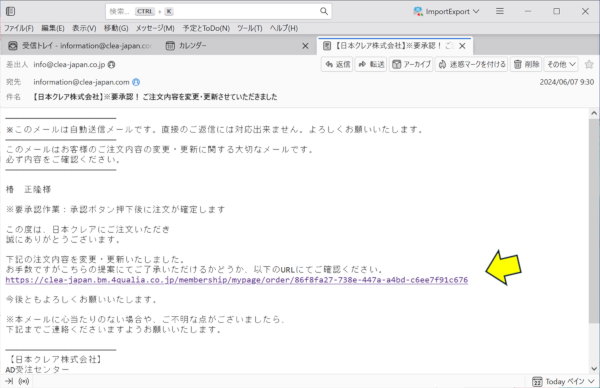The height and width of the screenshot is (388, 600).
Task: Open the 編集(E) menu
Action: (53, 28)
